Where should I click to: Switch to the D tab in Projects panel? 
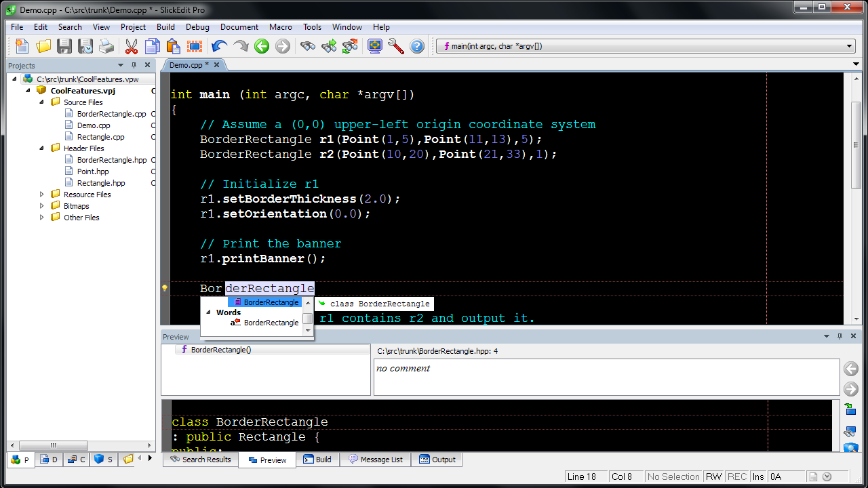[x=49, y=459]
